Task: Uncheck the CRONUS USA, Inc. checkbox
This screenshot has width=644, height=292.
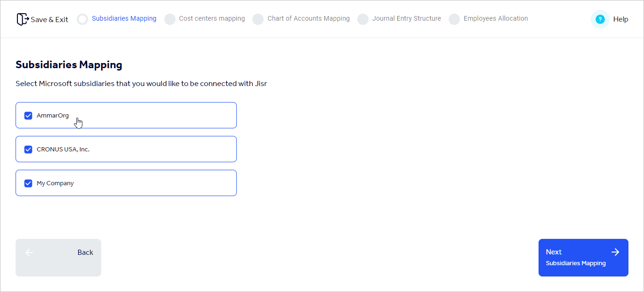Action: (x=28, y=149)
